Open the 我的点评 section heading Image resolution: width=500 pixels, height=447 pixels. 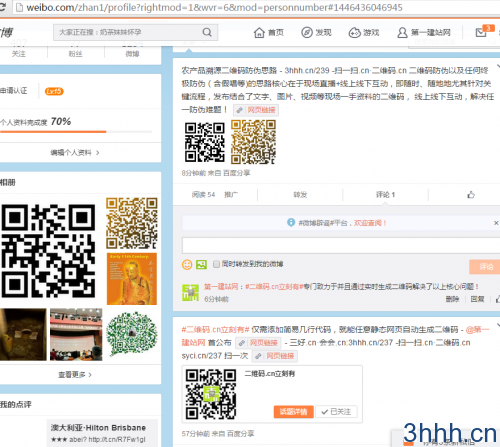coord(16,405)
